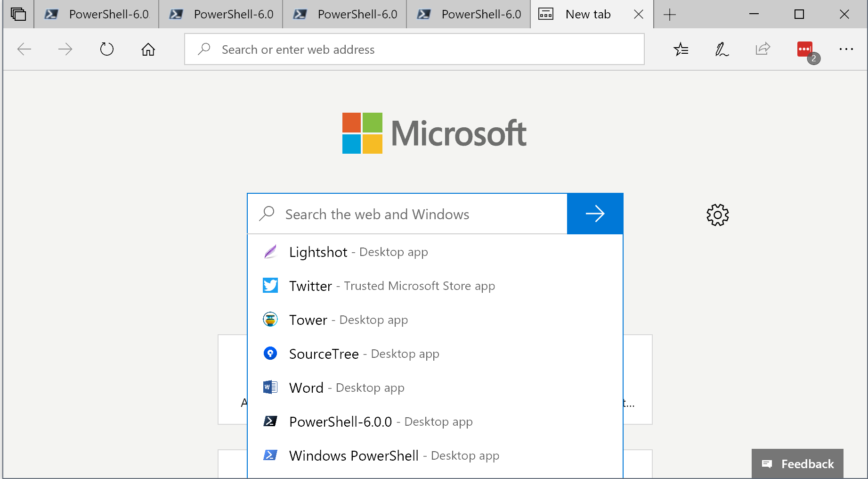
Task: Switch to the second PowerShell-6.0 tab
Action: point(221,15)
